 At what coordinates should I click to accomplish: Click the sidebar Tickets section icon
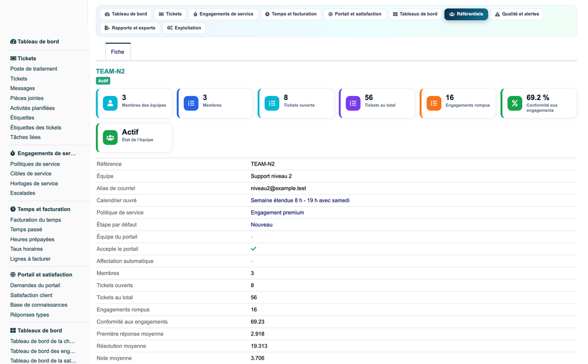pyautogui.click(x=13, y=58)
